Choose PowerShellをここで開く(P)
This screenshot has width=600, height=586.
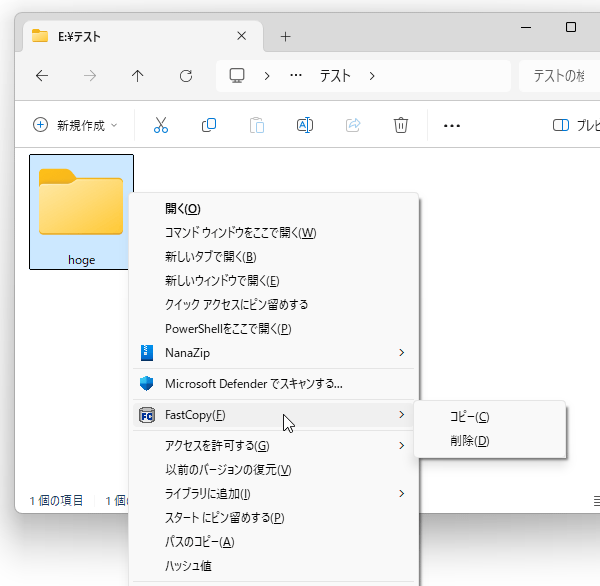pos(274,329)
